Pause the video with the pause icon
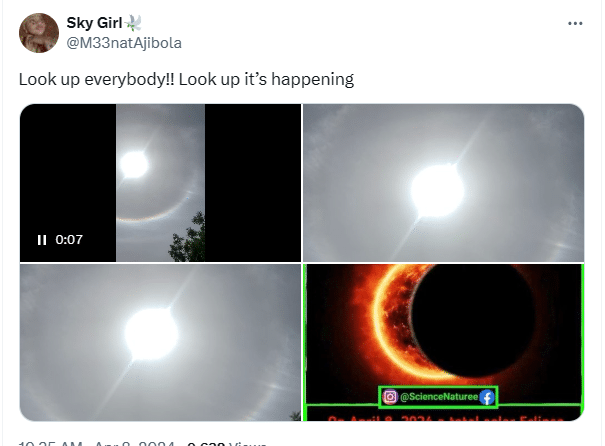 tap(42, 240)
